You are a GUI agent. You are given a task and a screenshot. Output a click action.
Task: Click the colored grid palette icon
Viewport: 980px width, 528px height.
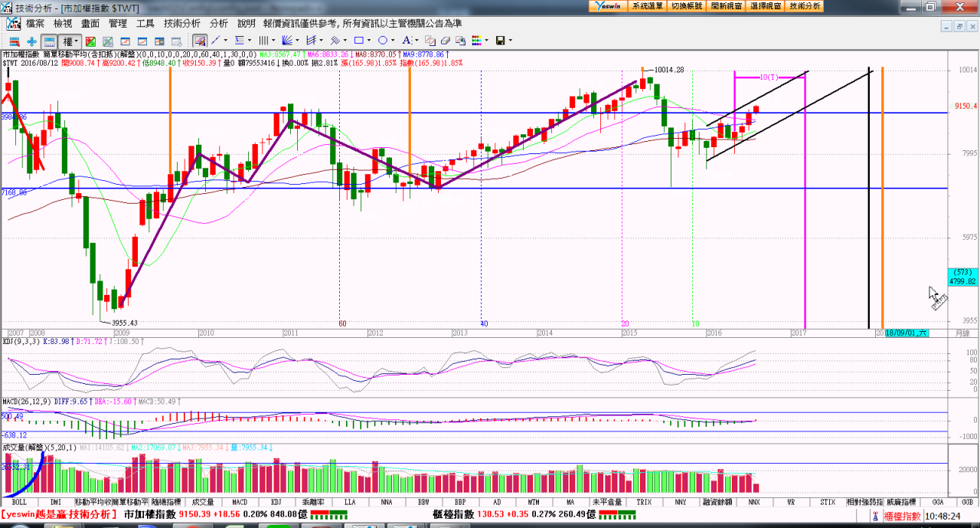pyautogui.click(x=475, y=41)
